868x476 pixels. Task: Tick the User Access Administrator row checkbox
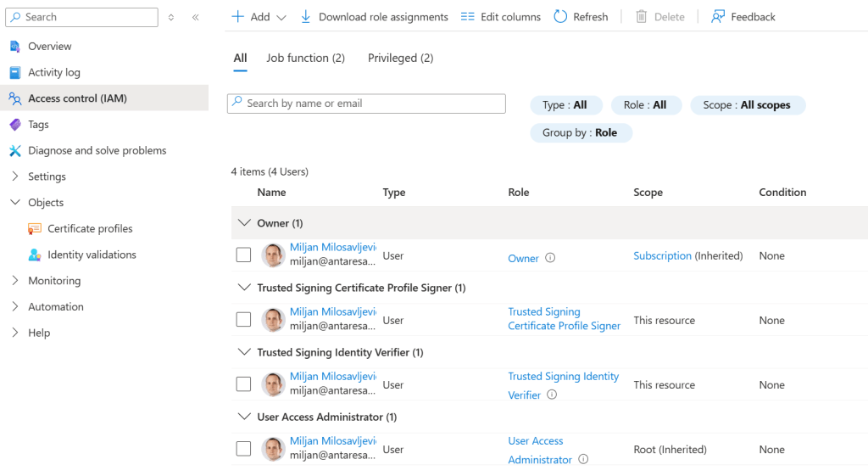pyautogui.click(x=243, y=449)
